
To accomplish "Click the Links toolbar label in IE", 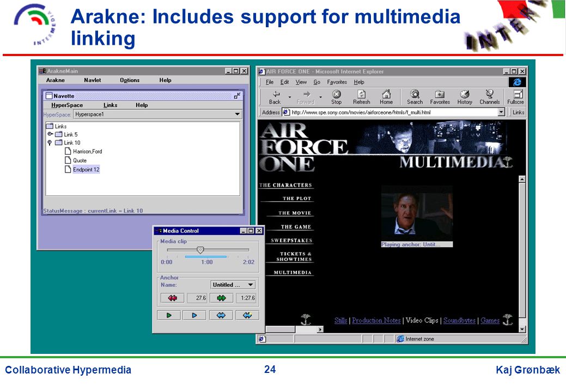I will pyautogui.click(x=519, y=112).
